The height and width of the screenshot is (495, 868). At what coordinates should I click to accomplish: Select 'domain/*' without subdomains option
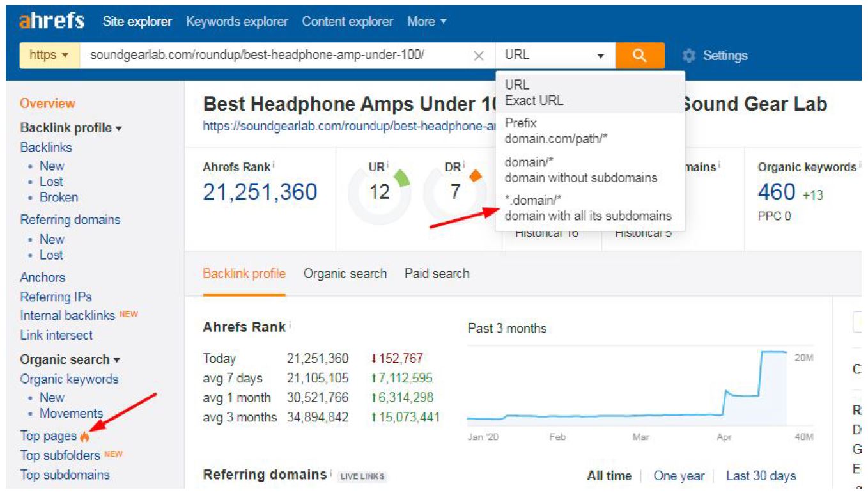click(580, 169)
